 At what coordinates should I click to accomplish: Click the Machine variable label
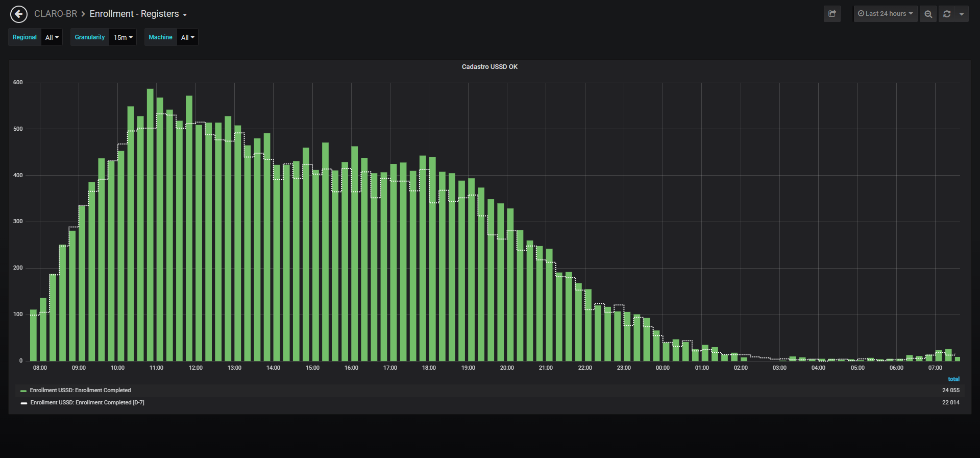(160, 37)
